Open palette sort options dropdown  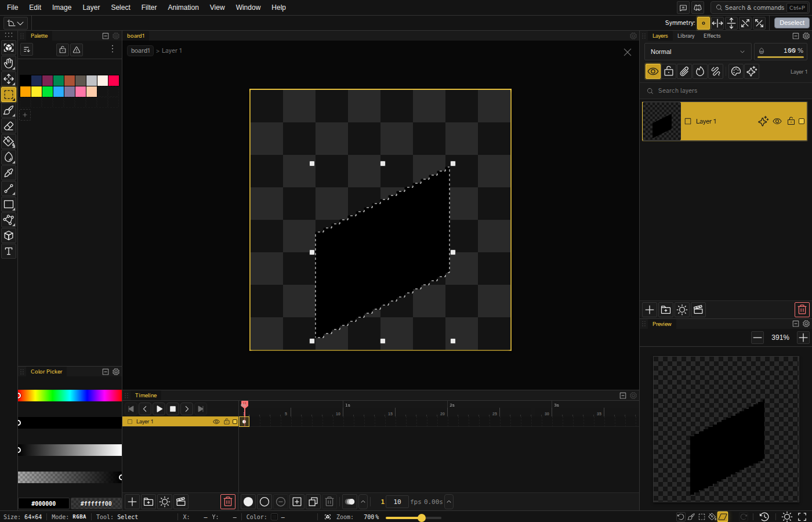pyautogui.click(x=27, y=50)
